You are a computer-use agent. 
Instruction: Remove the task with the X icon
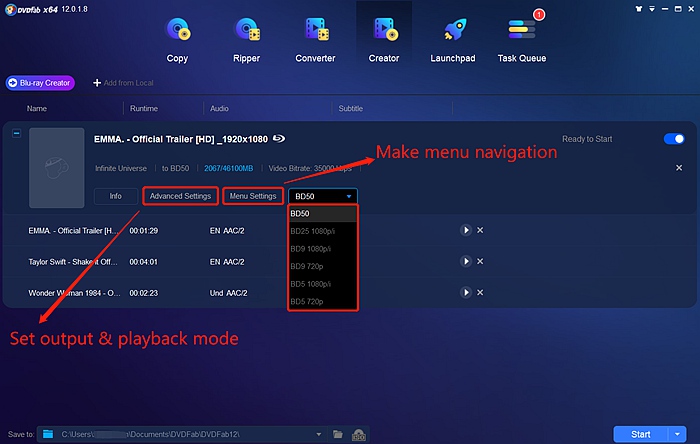(679, 168)
